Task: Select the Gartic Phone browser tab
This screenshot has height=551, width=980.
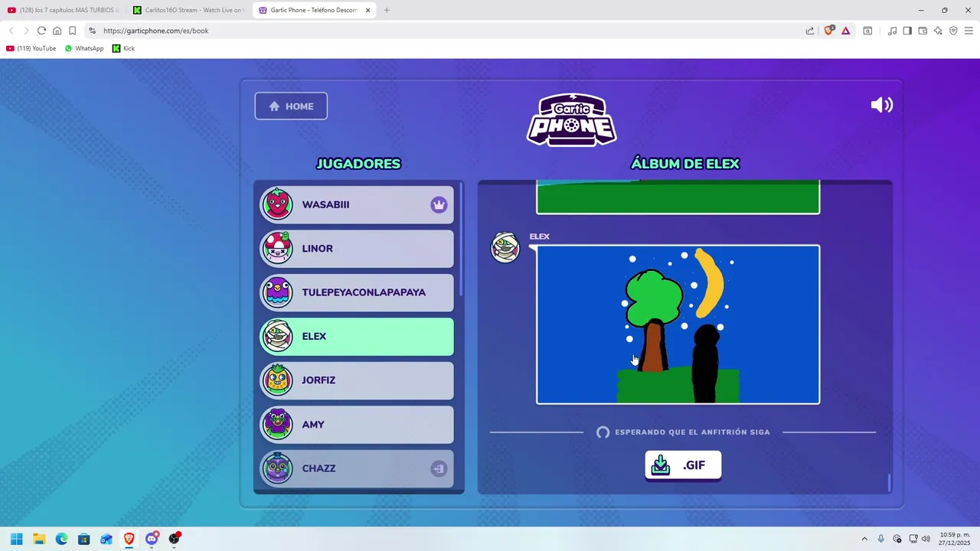Action: (312, 10)
